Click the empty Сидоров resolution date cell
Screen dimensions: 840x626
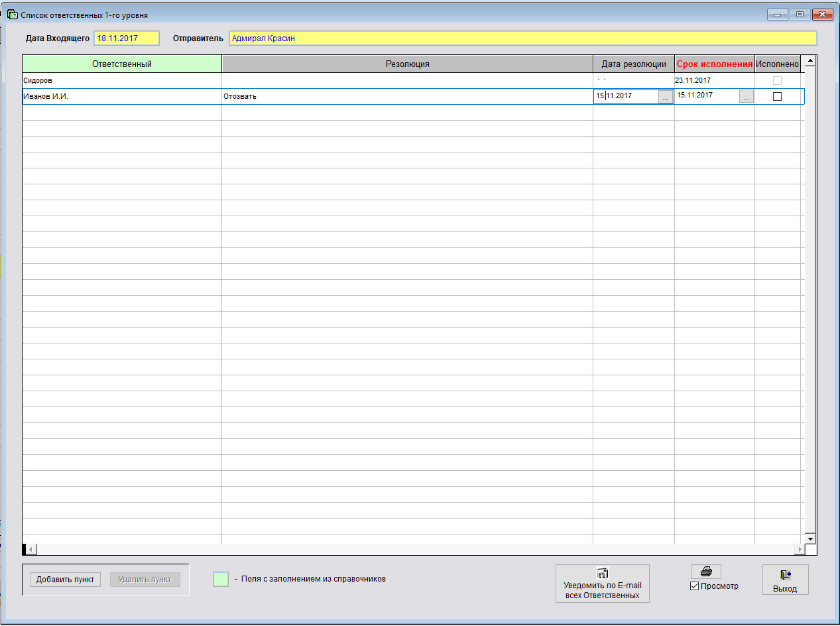pyautogui.click(x=634, y=80)
